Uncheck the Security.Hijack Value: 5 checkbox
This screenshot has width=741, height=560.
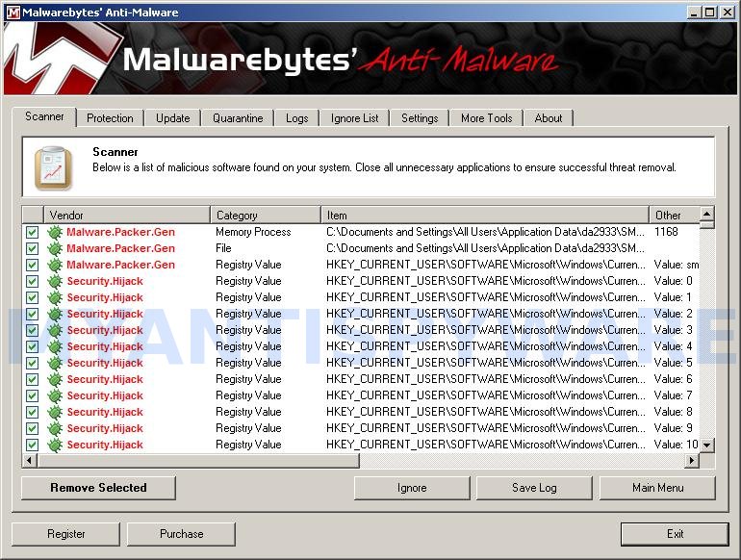pos(32,363)
